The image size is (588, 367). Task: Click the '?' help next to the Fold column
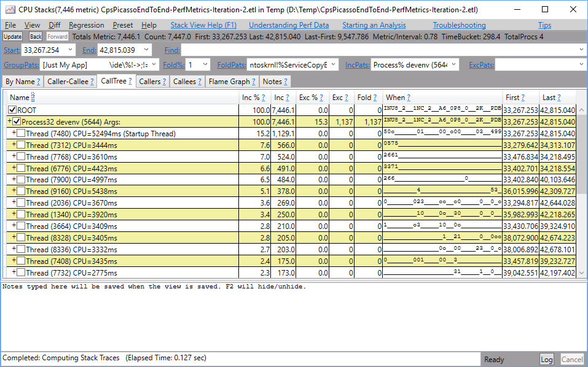click(375, 98)
